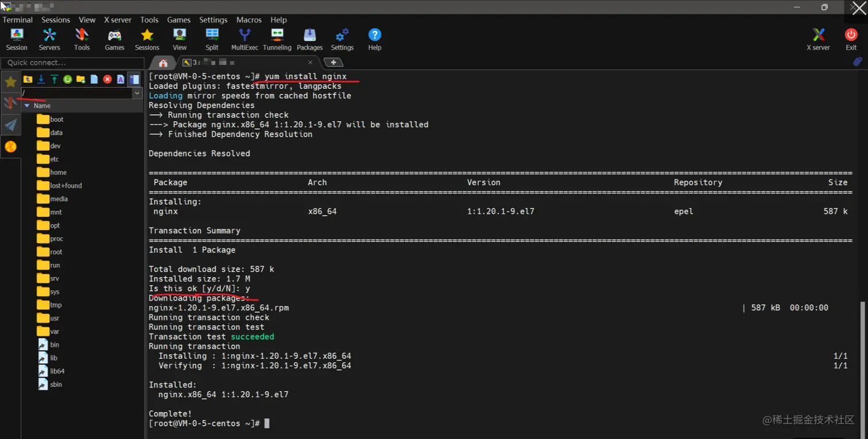The image size is (868, 439).
Task: Click 'Dependencies Resolved' line in terminal
Action: [x=199, y=153]
